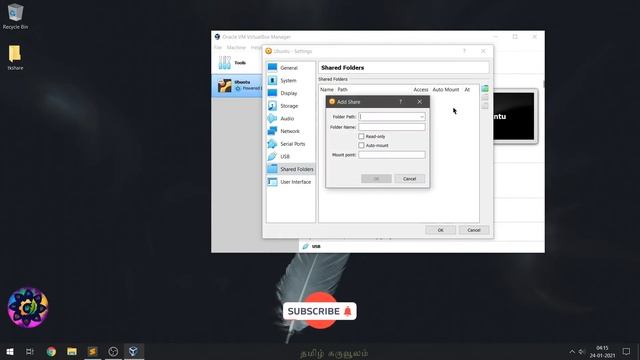This screenshot has height=360, width=640.
Task: Click the Folder Name input field
Action: [x=392, y=127]
